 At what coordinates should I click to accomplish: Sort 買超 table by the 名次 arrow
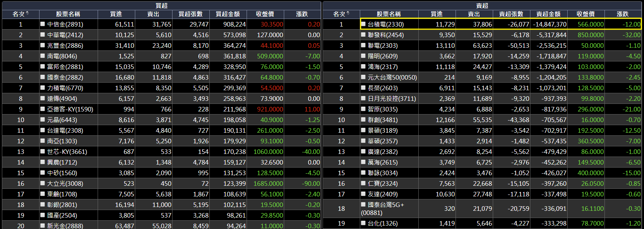point(27,14)
